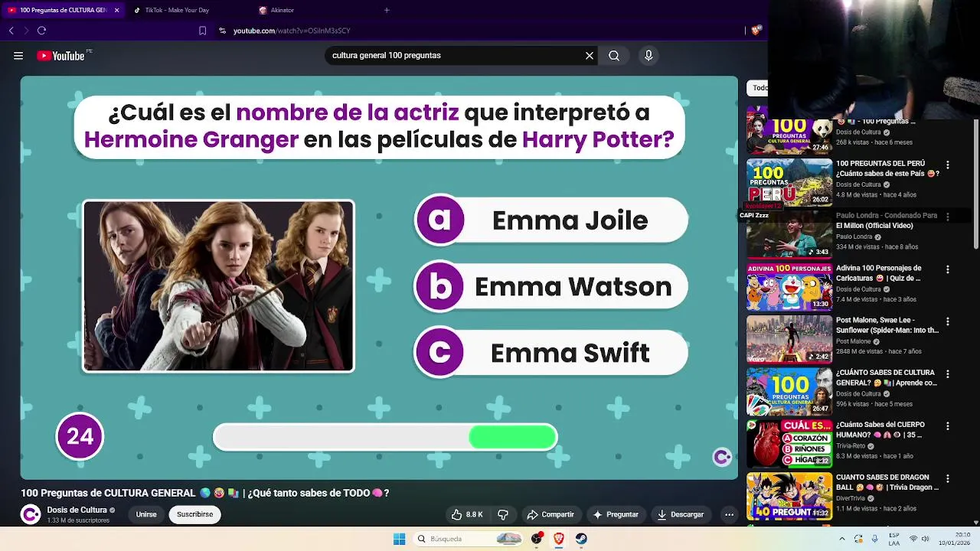
Task: Click the Descargar download button
Action: coord(680,515)
